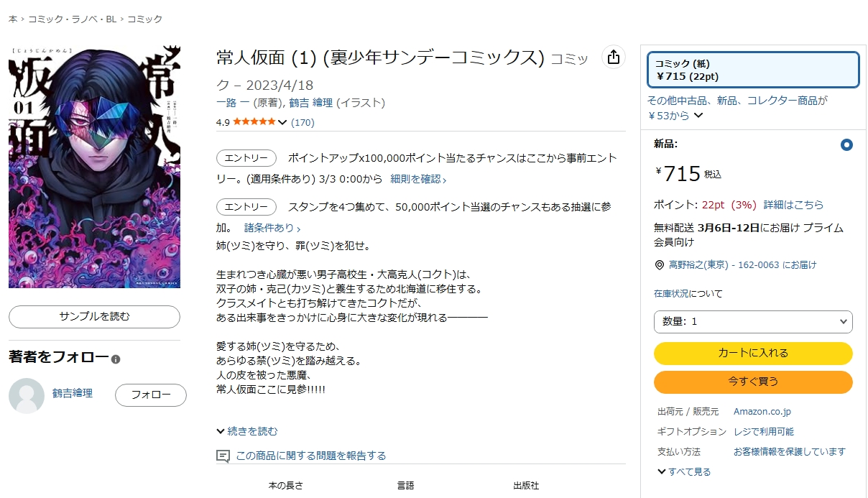This screenshot has width=868, height=498.
Task: Expand the used and new offers chevron
Action: point(698,116)
